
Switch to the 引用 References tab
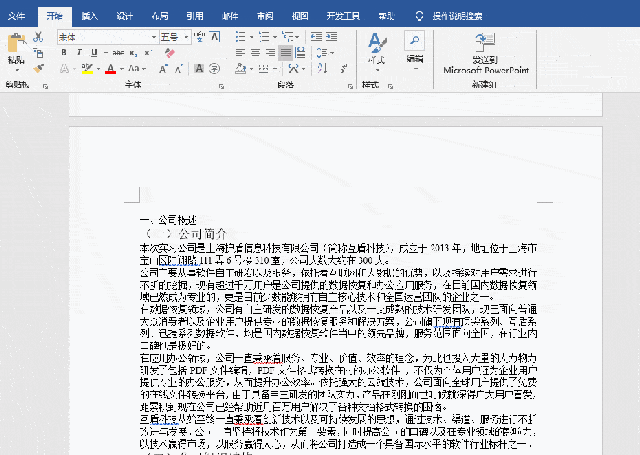pos(195,16)
